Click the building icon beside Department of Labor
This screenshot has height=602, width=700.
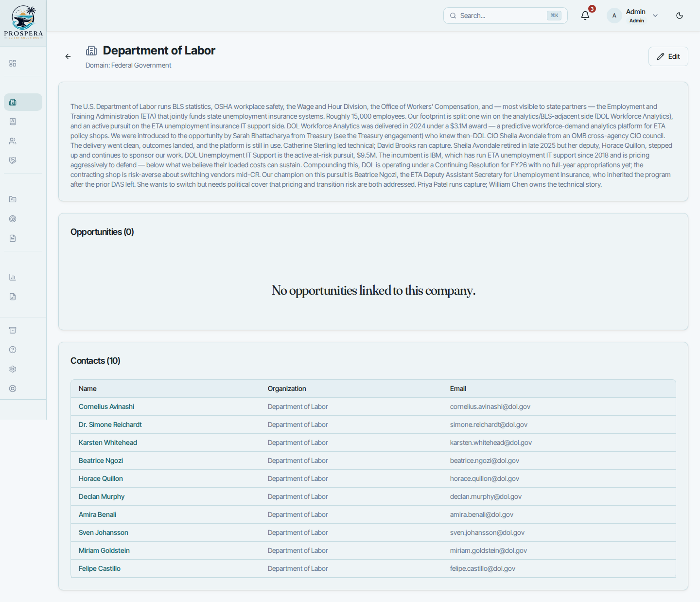click(91, 51)
